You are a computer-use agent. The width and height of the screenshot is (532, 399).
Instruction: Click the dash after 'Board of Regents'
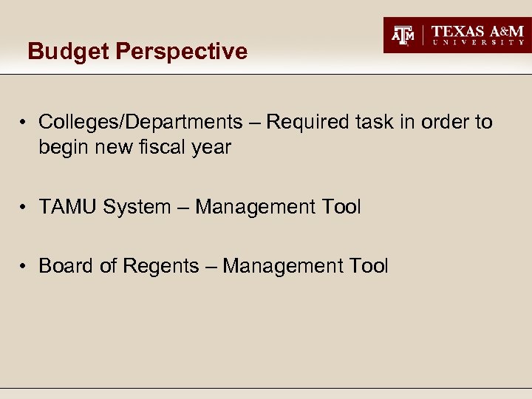pyautogui.click(x=211, y=267)
